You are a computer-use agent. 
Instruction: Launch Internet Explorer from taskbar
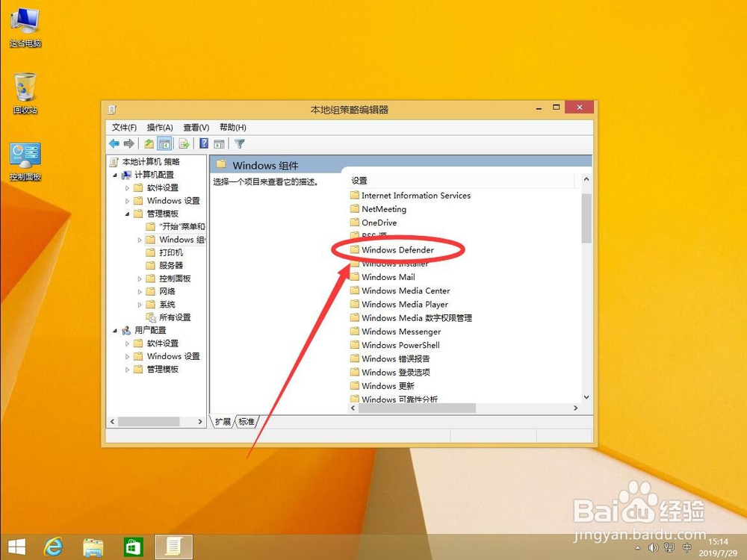pyautogui.click(x=53, y=547)
